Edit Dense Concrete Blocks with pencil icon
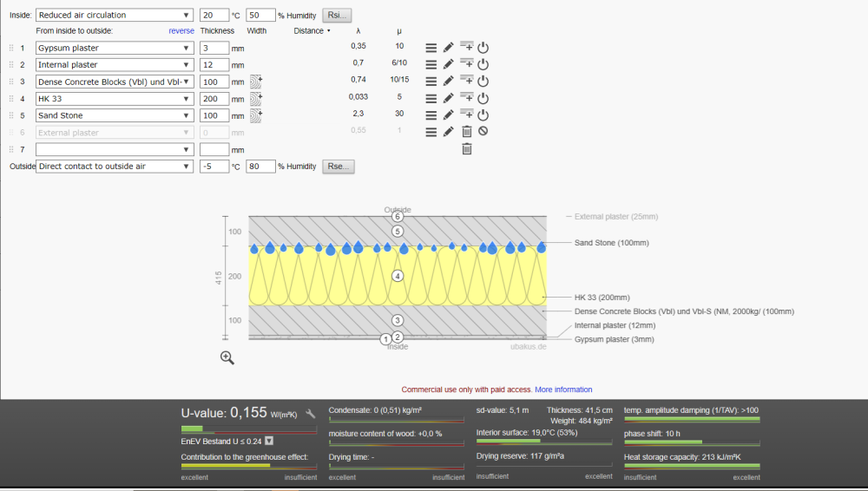 [449, 82]
